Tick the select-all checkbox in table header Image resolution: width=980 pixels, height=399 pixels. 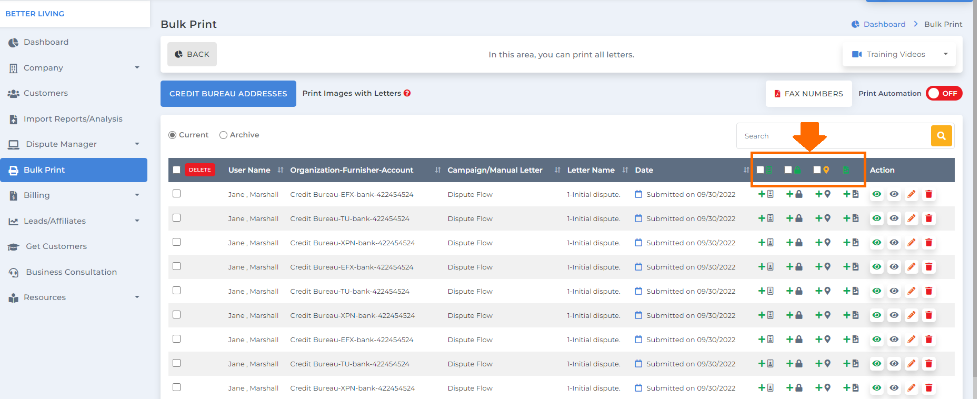pos(177,170)
